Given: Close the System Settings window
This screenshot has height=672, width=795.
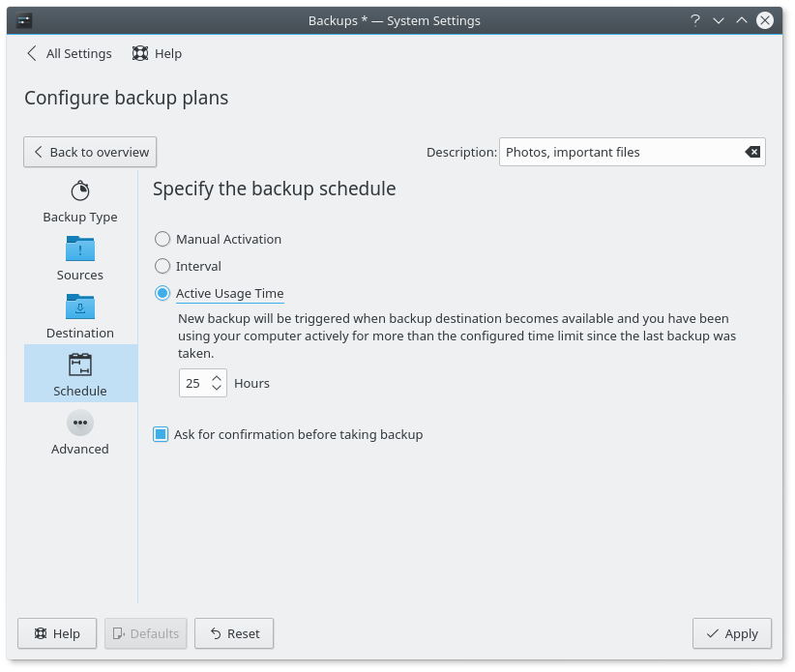Looking at the screenshot, I should click(765, 20).
